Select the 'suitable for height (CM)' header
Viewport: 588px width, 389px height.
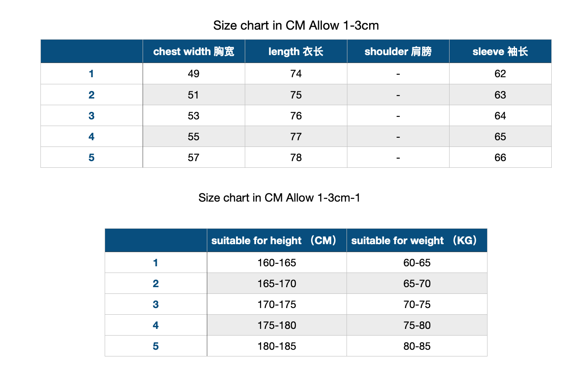coord(277,240)
